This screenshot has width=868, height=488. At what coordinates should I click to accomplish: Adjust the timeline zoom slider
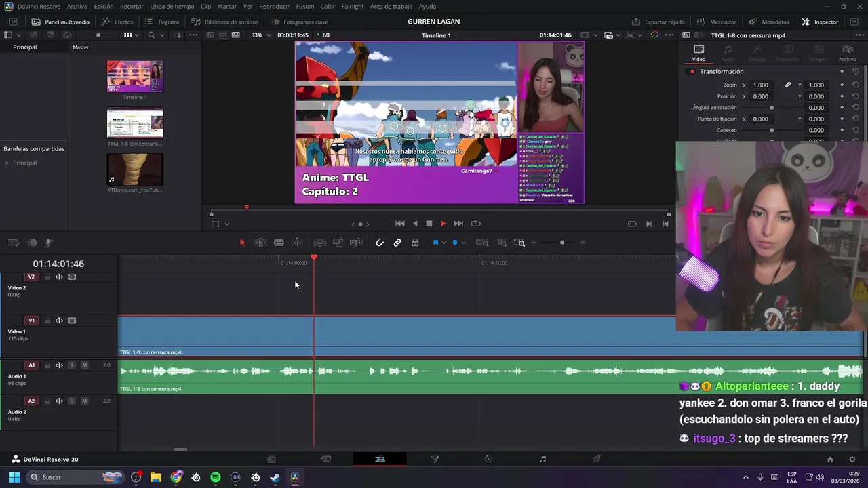pyautogui.click(x=561, y=243)
